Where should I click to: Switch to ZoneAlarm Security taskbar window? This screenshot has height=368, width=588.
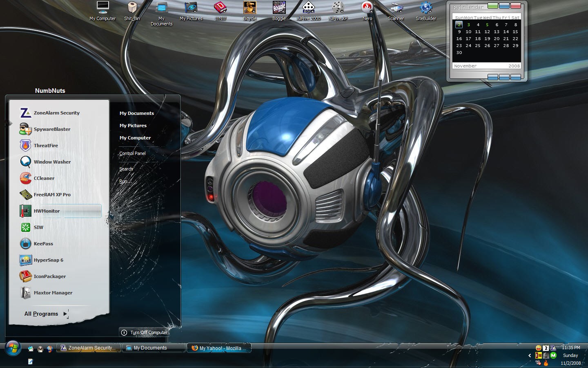(89, 348)
